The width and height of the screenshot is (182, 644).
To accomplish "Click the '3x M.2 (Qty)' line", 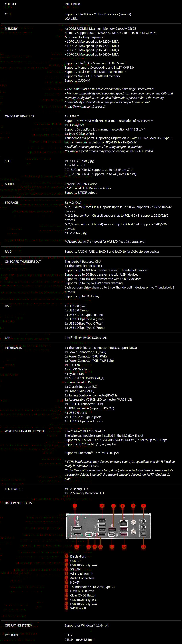I will point(73,203).
